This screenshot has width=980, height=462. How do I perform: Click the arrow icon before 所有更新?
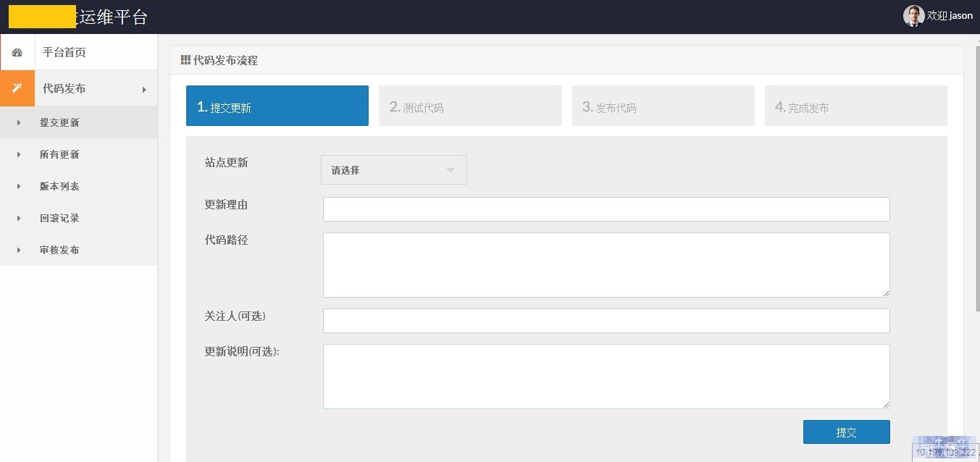click(19, 154)
